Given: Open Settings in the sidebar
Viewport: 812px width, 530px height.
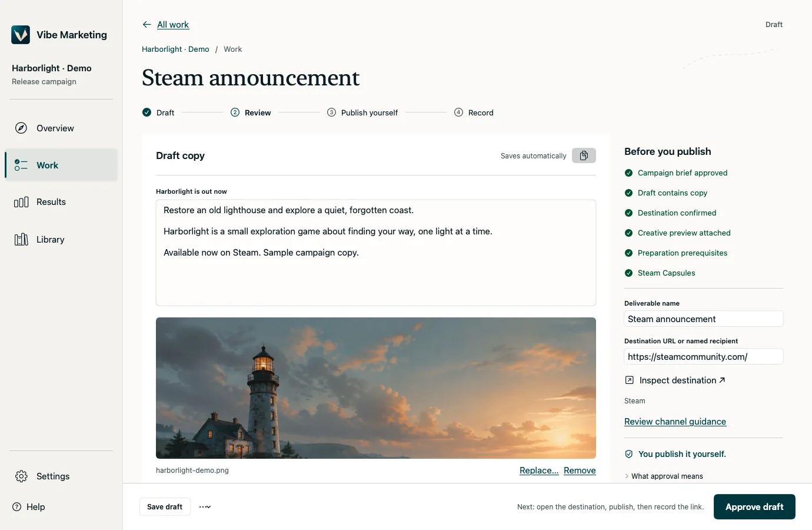Looking at the screenshot, I should (61, 476).
